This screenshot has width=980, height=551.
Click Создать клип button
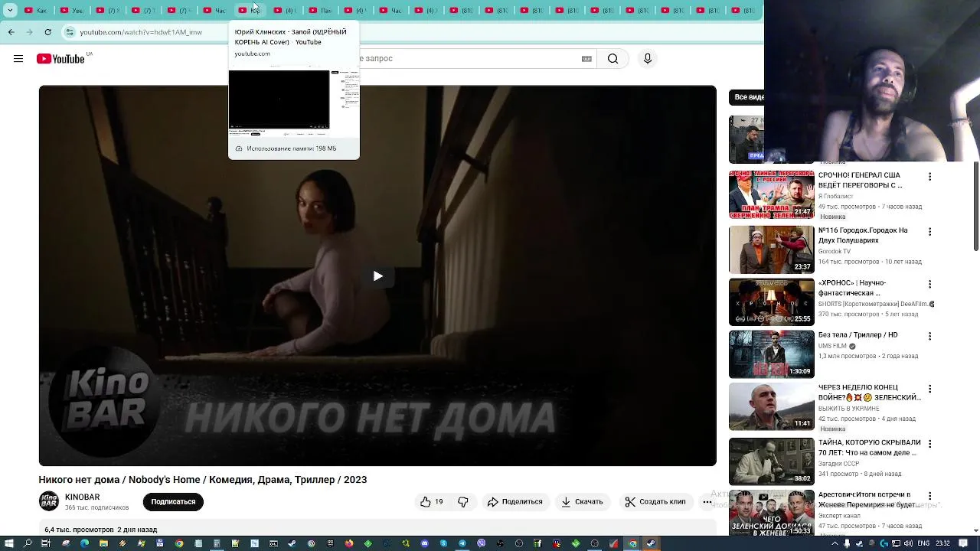(655, 502)
